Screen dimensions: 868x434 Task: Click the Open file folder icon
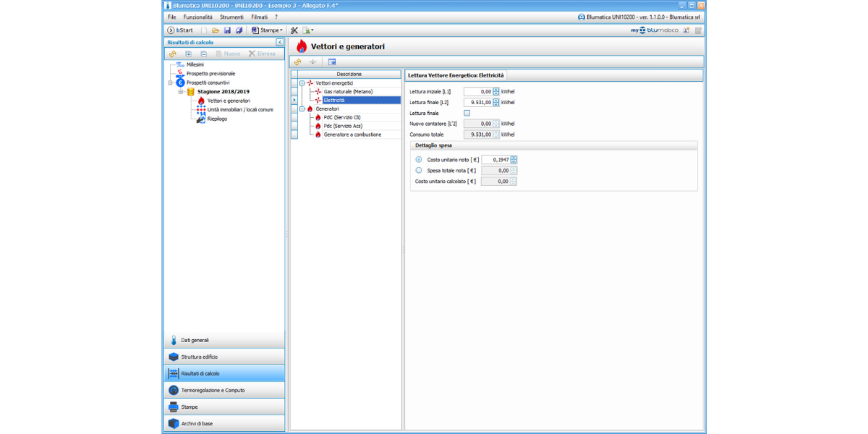click(x=216, y=30)
